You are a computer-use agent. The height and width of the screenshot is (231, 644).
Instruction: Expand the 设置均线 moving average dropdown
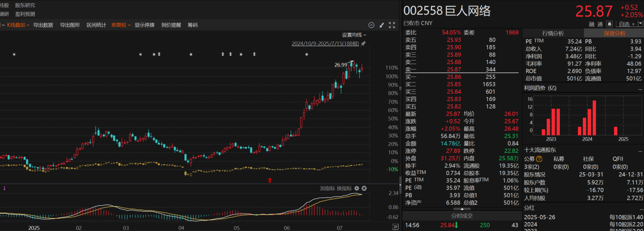(354, 35)
